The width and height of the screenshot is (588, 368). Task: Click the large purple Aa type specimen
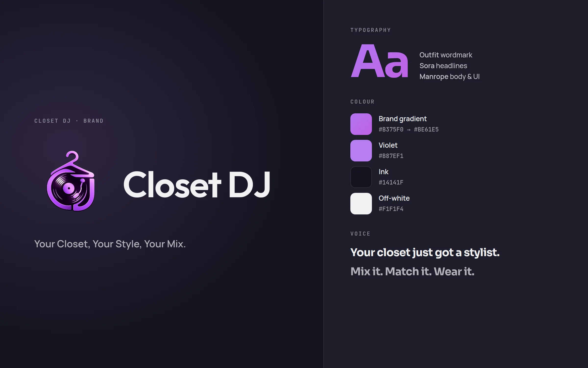[380, 61]
